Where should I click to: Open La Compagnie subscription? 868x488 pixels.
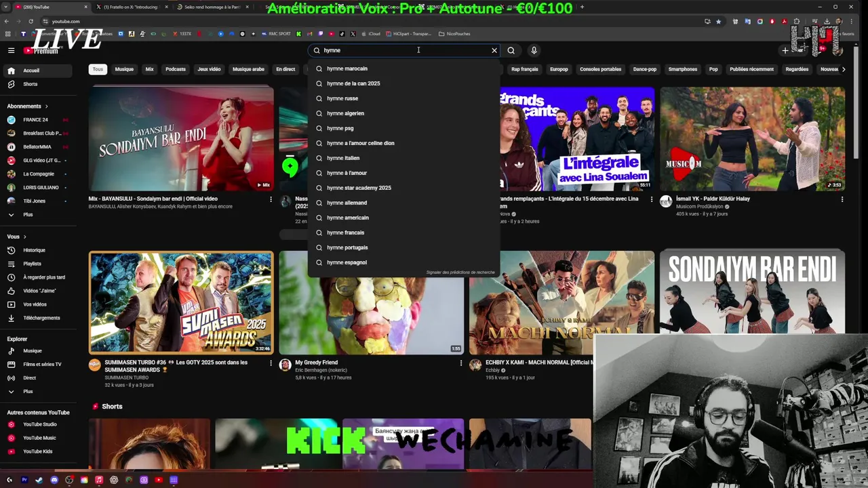tap(39, 174)
